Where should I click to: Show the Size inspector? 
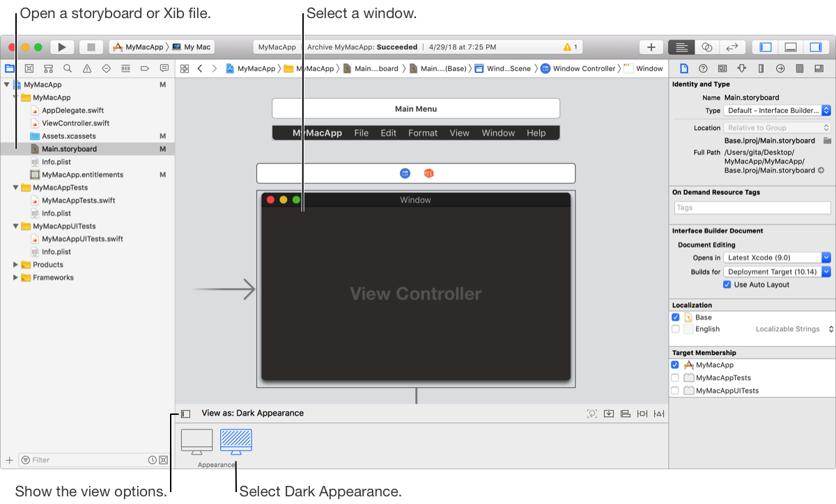pyautogui.click(x=761, y=68)
